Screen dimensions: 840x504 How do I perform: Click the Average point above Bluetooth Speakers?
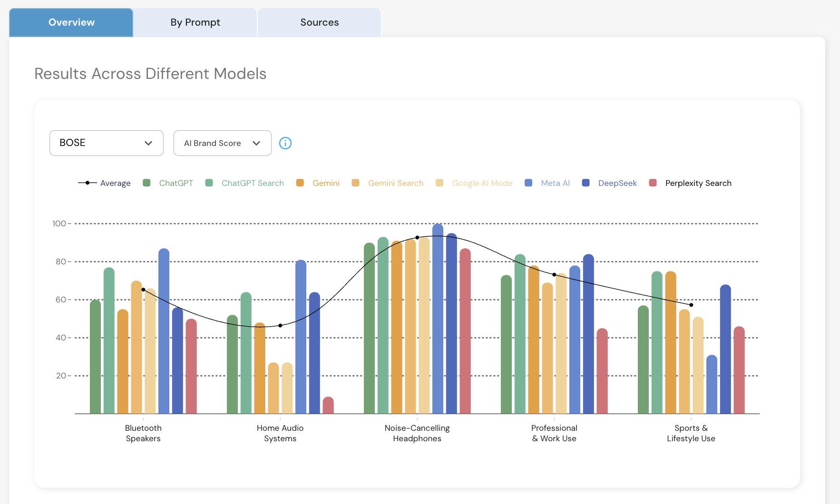(x=143, y=290)
